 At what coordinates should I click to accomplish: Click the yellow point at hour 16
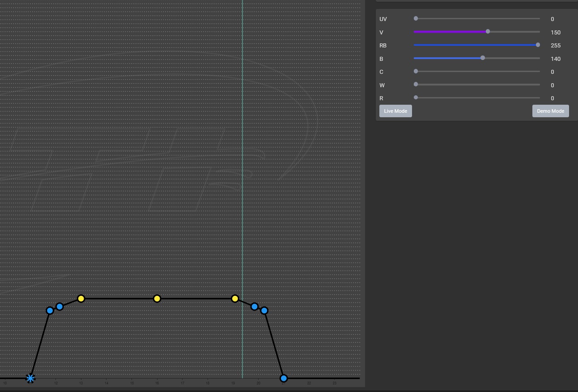point(157,298)
